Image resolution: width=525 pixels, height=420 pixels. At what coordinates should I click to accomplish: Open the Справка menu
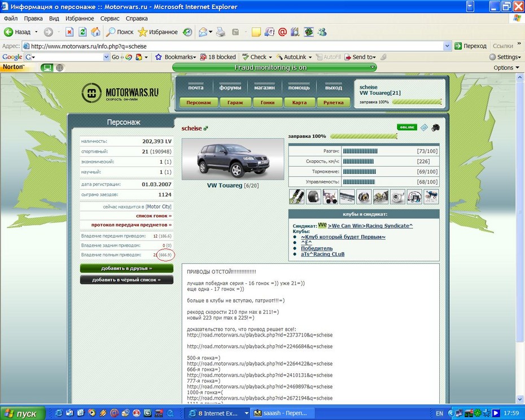[137, 19]
